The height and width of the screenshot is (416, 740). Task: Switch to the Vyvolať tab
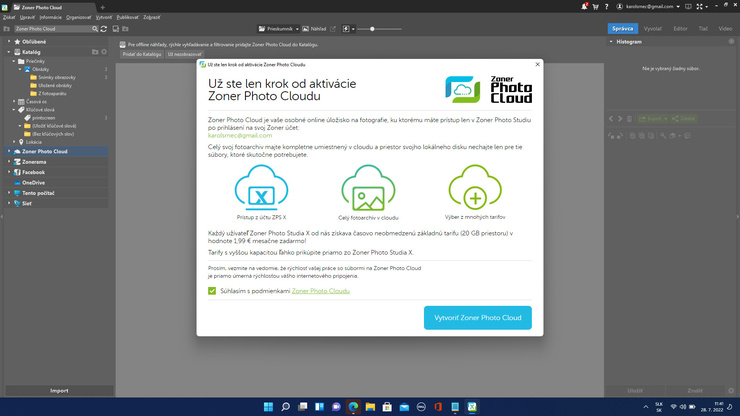653,29
